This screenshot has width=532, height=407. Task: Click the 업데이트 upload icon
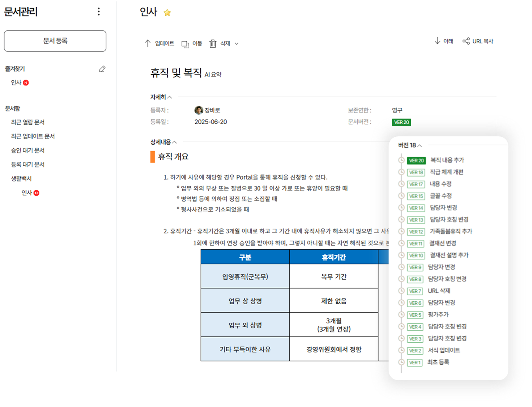coord(148,43)
